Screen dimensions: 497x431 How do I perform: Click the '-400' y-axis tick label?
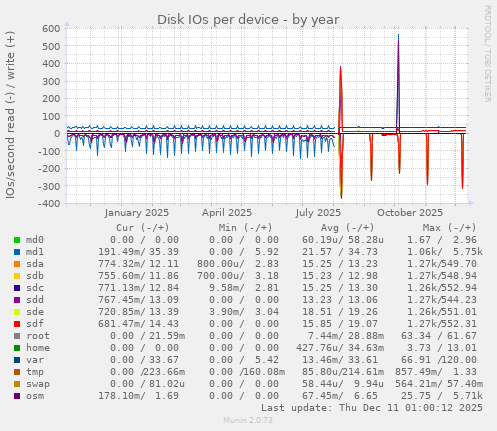tap(49, 204)
